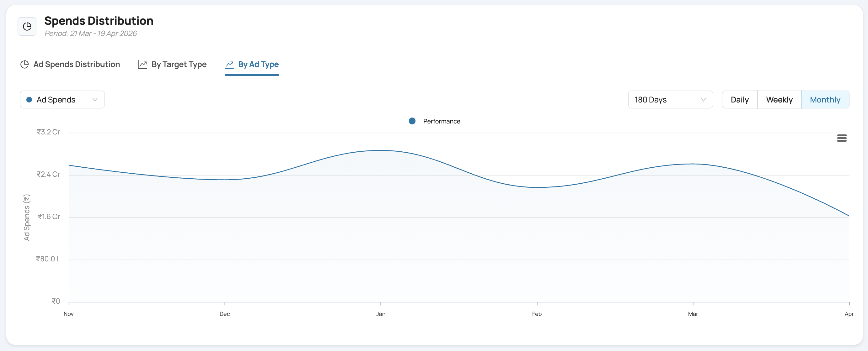Viewport: 868px width, 351px height.
Task: Select the By Ad Type tab
Action: (x=252, y=64)
